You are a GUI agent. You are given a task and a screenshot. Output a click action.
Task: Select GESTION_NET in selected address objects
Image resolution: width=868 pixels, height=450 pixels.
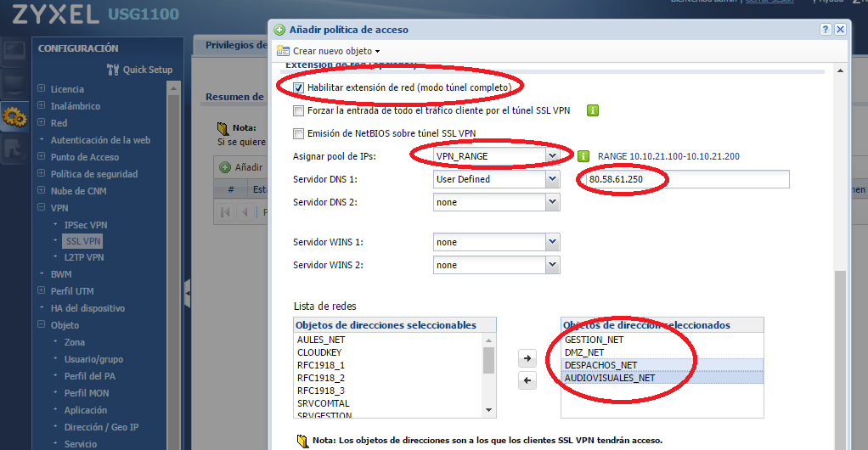pos(662,340)
